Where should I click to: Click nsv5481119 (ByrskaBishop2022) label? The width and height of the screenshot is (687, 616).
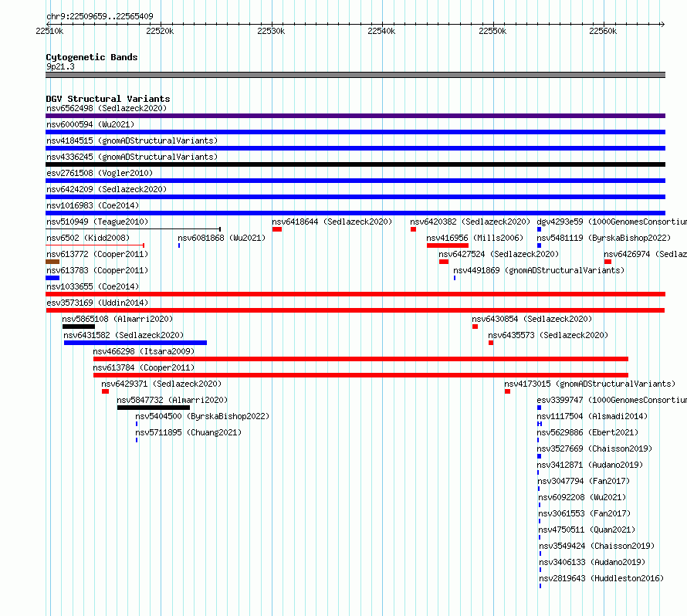(604, 238)
